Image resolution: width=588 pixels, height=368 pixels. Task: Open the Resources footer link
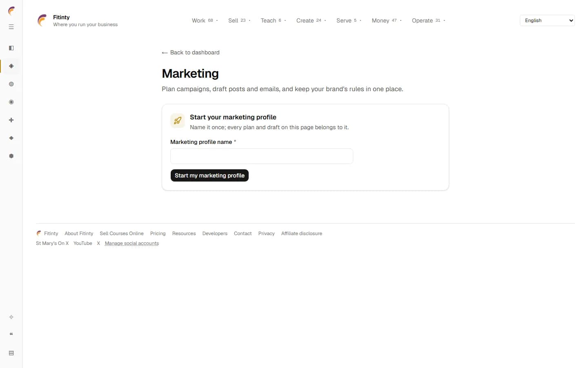click(184, 233)
